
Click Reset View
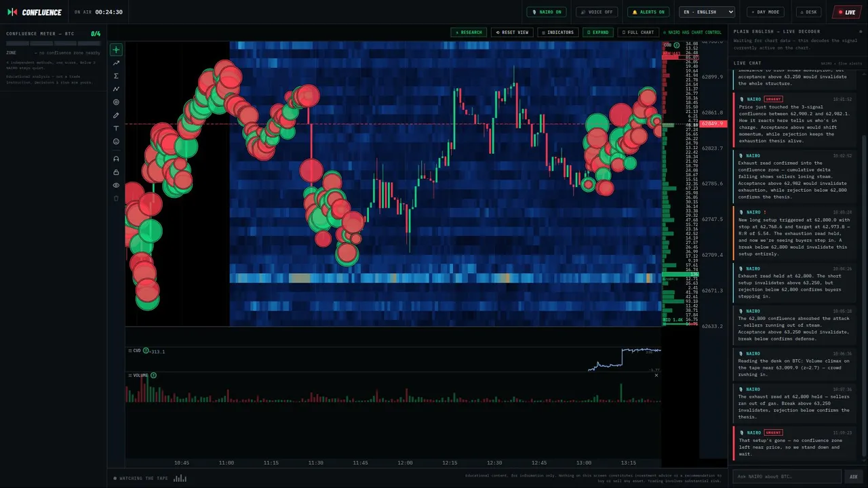[512, 32]
